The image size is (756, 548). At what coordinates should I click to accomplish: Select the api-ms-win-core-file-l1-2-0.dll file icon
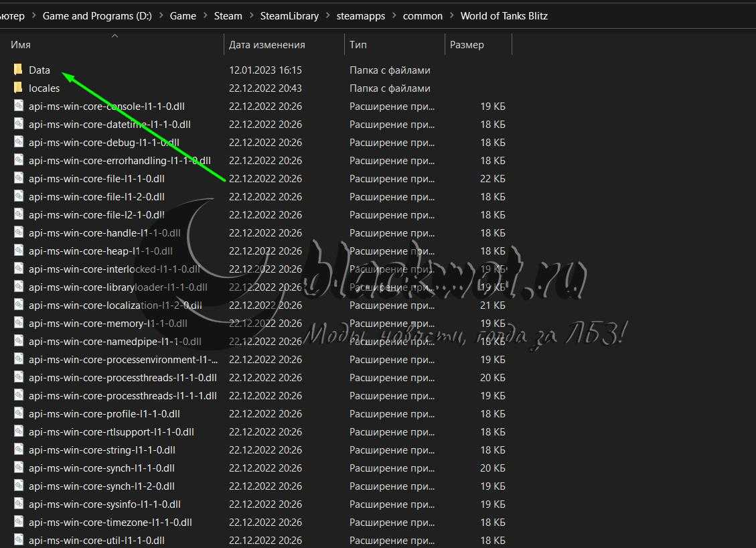coord(19,196)
